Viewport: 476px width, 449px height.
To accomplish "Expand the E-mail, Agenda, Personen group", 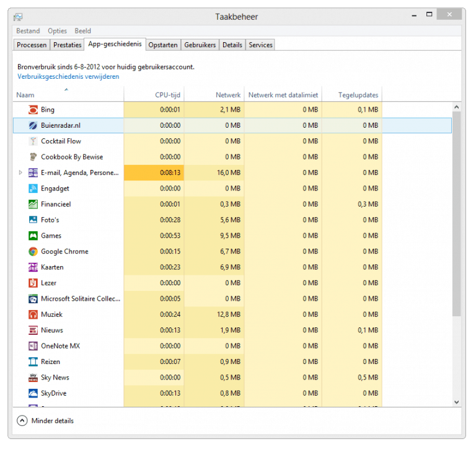I will coord(20,172).
